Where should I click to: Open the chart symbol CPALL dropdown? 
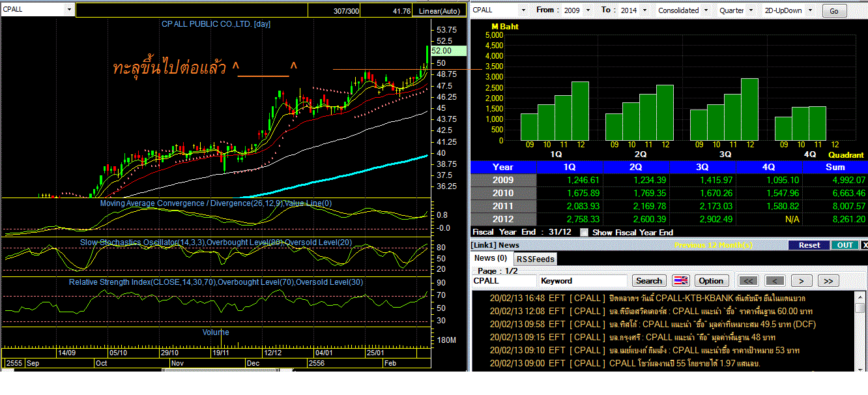tap(68, 10)
